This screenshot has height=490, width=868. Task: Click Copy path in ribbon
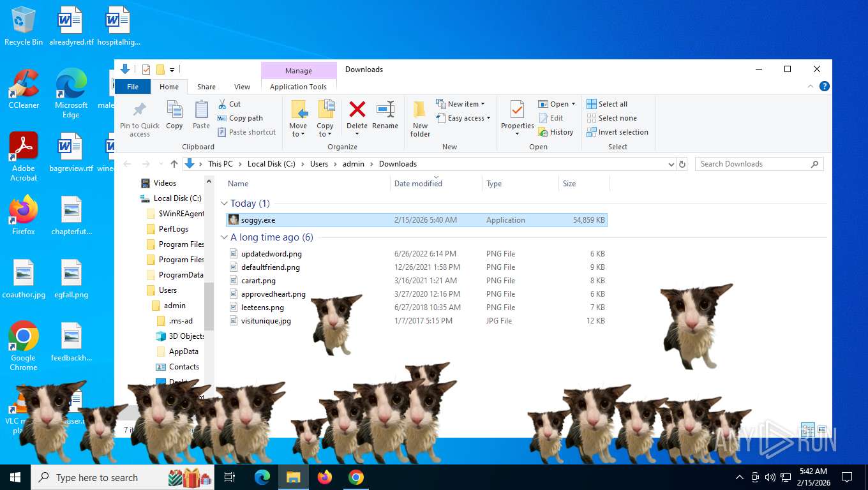[241, 118]
